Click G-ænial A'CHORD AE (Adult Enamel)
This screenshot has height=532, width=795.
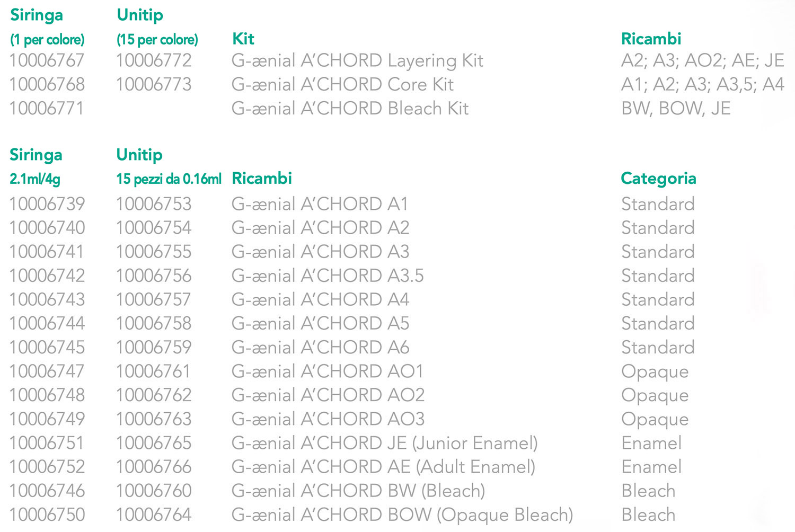click(383, 467)
